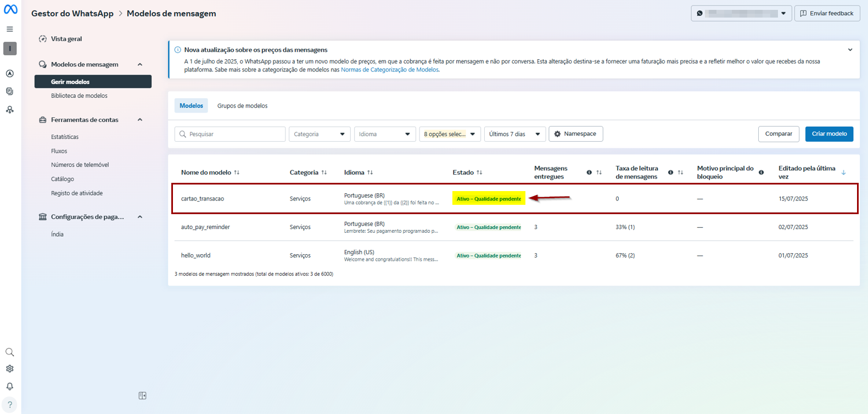Image resolution: width=868 pixels, height=414 pixels.
Task: Open the Categoria filter dropdown
Action: pyautogui.click(x=319, y=134)
